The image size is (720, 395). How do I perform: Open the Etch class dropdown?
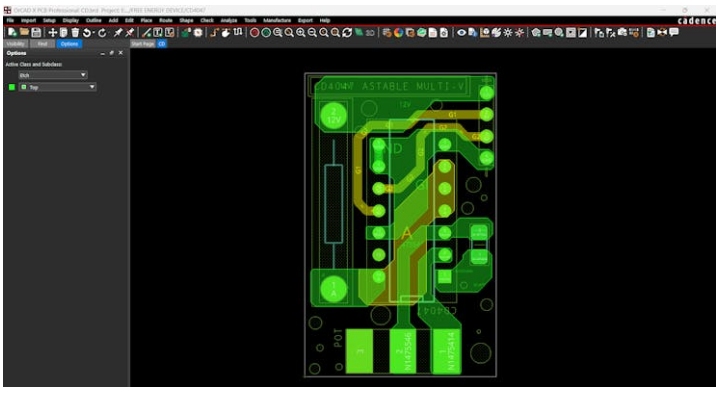pyautogui.click(x=53, y=75)
